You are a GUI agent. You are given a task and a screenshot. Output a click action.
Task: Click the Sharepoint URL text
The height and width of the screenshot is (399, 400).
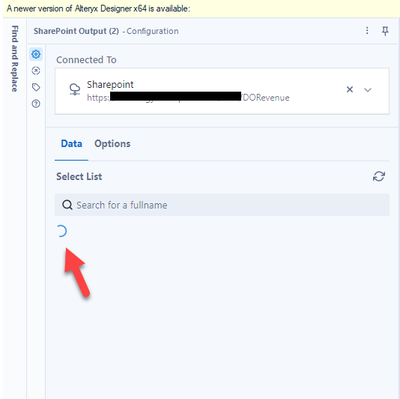click(x=188, y=98)
